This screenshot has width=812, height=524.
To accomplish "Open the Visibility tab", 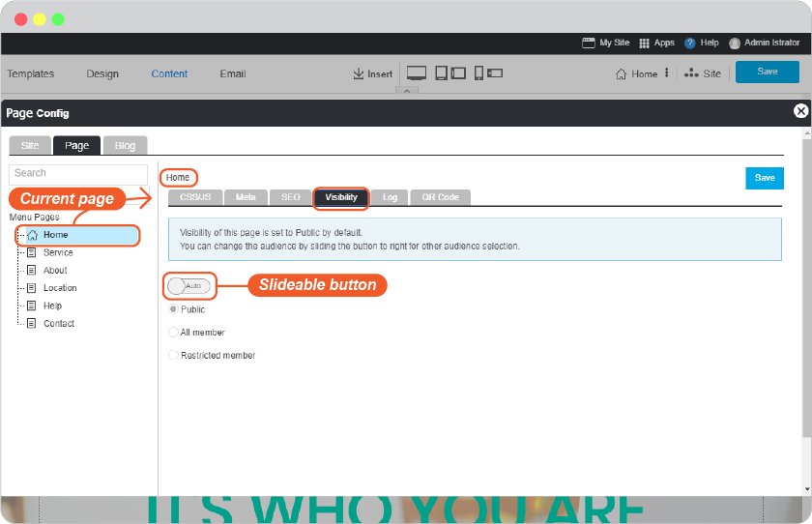I will [341, 197].
